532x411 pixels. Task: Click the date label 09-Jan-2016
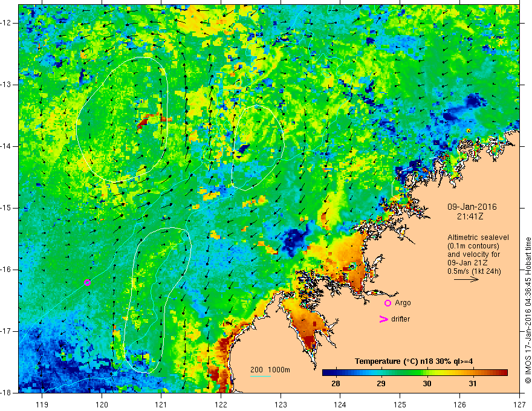(x=472, y=207)
